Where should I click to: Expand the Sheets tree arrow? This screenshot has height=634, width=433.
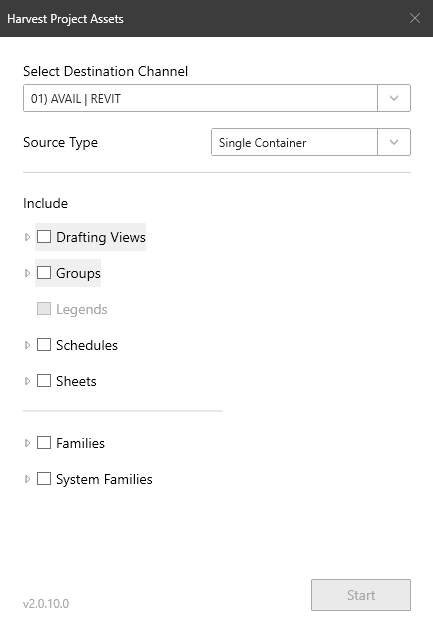pyautogui.click(x=27, y=381)
